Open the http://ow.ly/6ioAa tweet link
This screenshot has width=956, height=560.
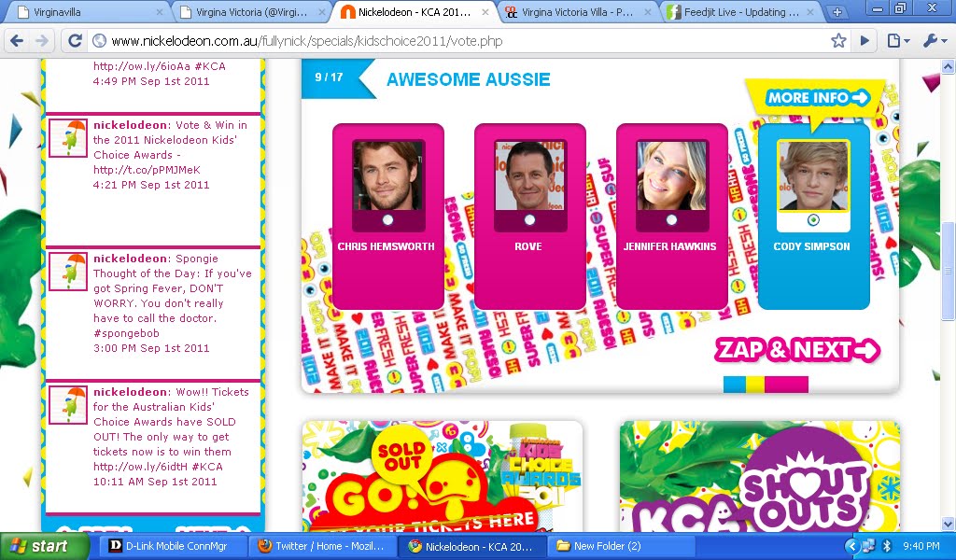click(143, 66)
